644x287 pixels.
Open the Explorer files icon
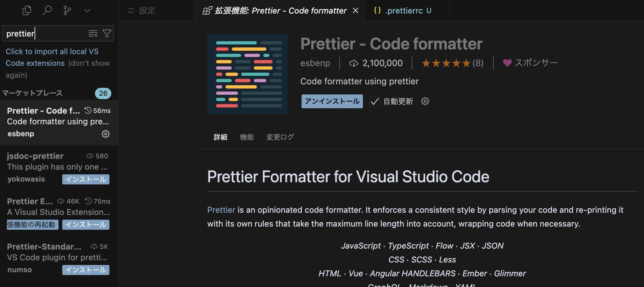(x=27, y=10)
